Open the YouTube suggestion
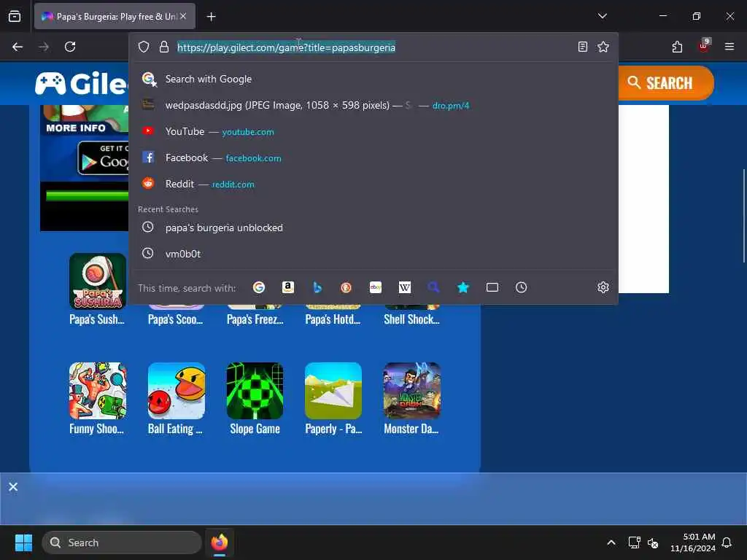Viewport: 747px width, 560px height. click(x=373, y=131)
